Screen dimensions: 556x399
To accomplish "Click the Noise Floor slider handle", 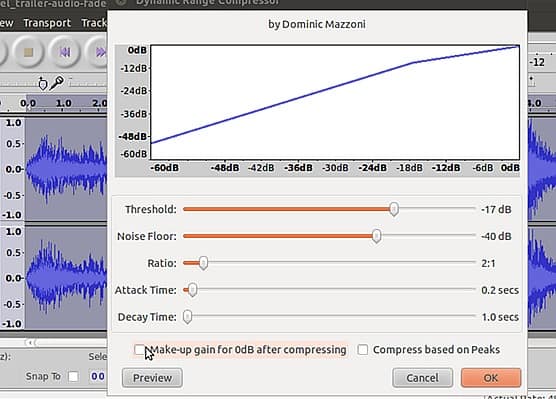I will tap(377, 236).
